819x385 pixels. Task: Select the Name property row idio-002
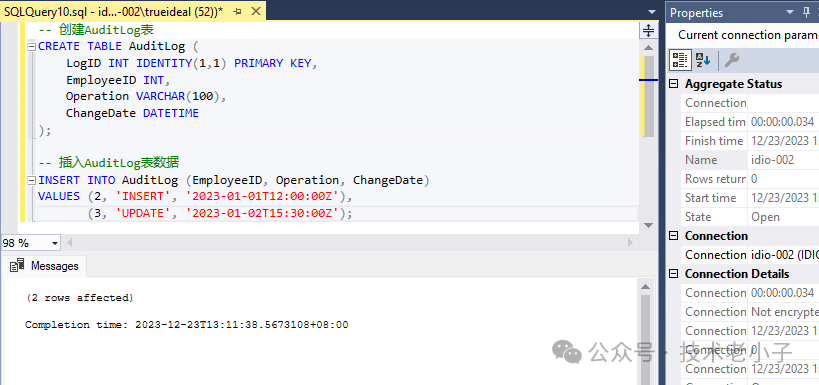point(750,160)
